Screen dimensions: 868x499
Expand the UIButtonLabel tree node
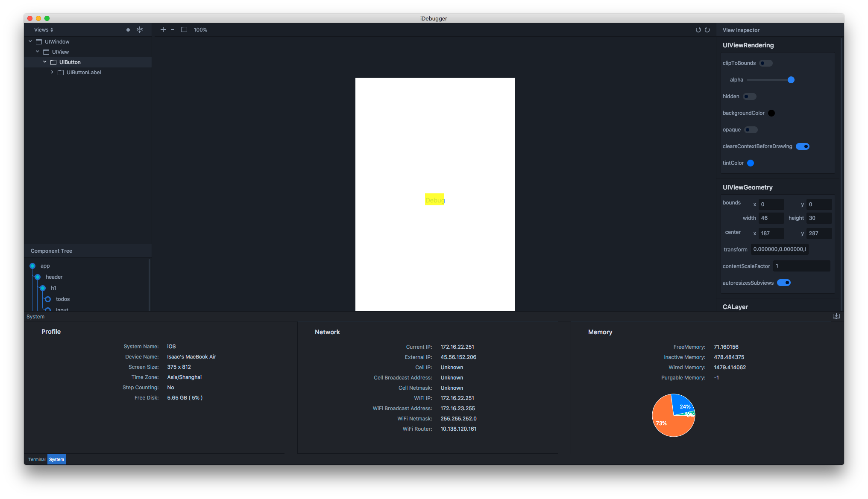pos(52,72)
